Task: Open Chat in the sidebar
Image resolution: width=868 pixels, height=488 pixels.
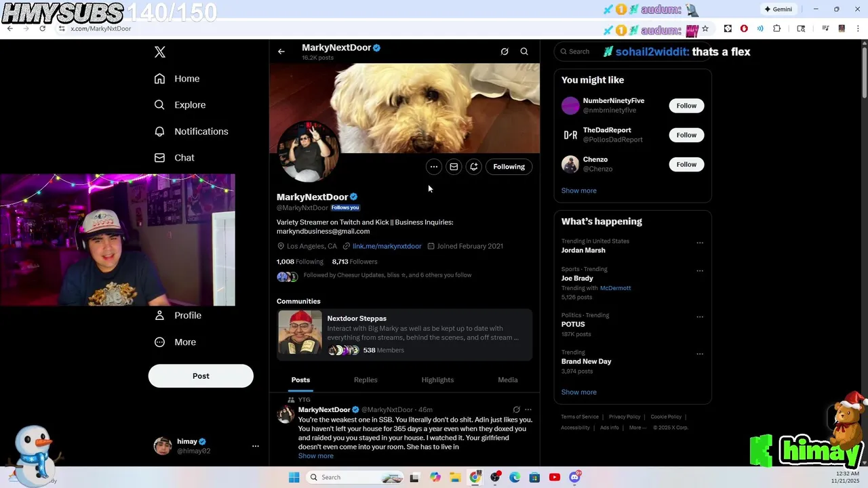Action: [174, 158]
